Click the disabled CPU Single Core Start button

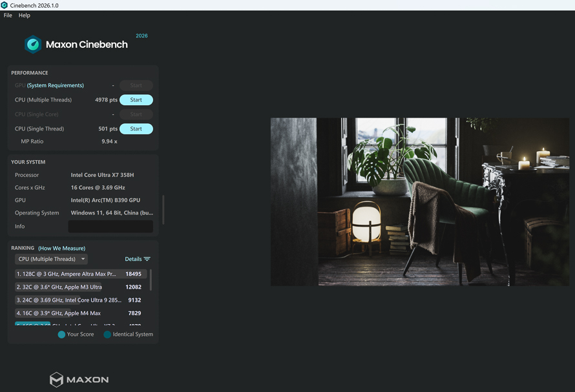[136, 114]
